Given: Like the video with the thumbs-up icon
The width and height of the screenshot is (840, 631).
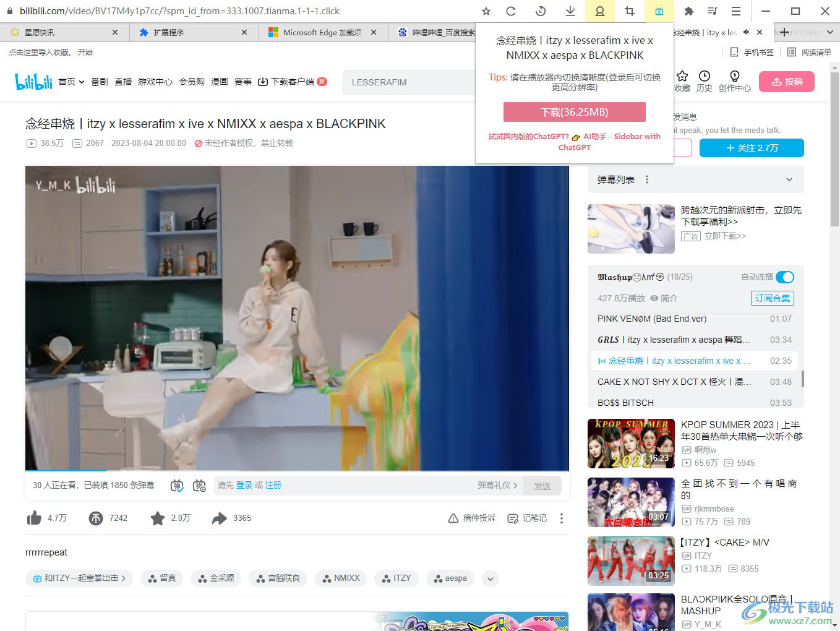Looking at the screenshot, I should [34, 518].
